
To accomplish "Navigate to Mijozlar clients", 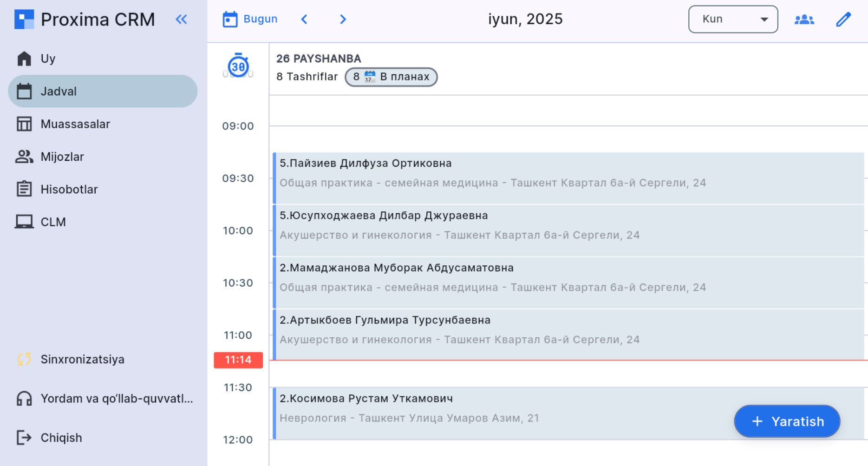I will pos(62,157).
